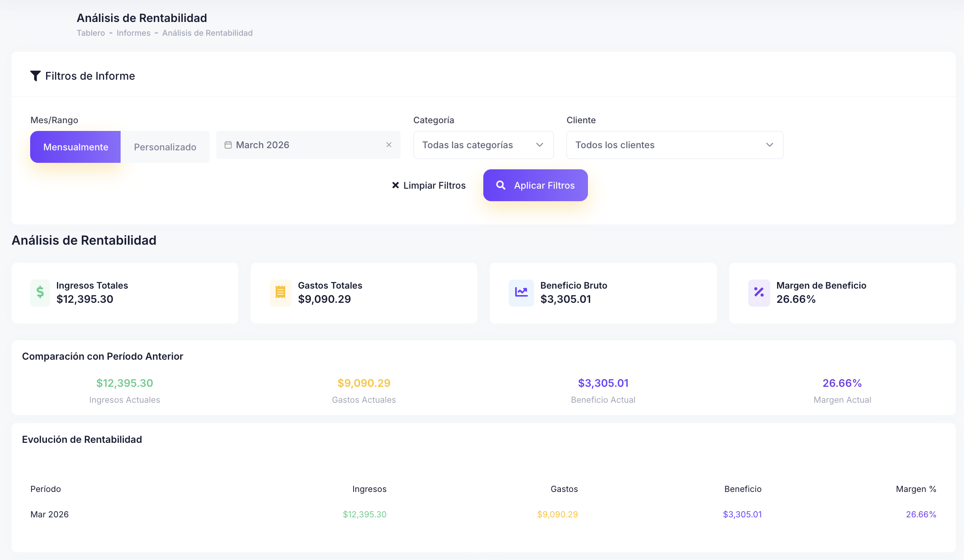964x560 pixels.
Task: Open the Todas las categorías dropdown
Action: click(483, 145)
